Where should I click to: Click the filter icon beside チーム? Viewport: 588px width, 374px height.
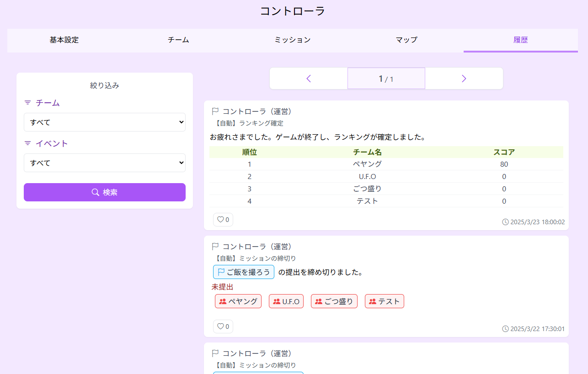coord(28,103)
